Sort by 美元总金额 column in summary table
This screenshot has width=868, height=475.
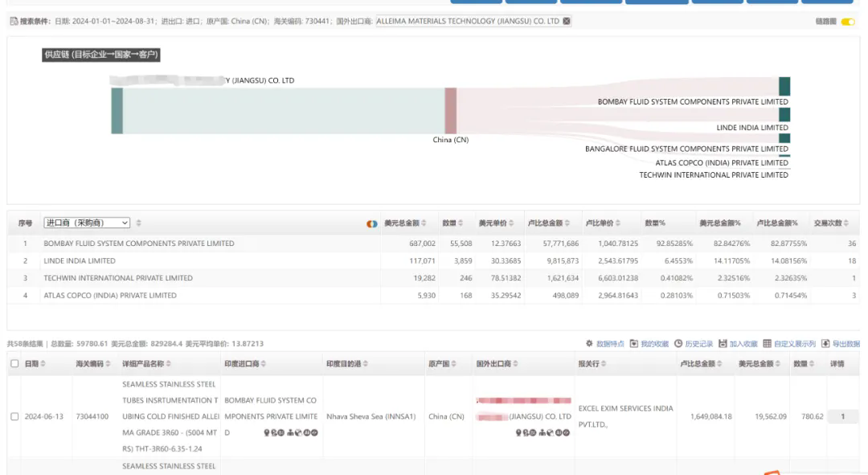406,223
